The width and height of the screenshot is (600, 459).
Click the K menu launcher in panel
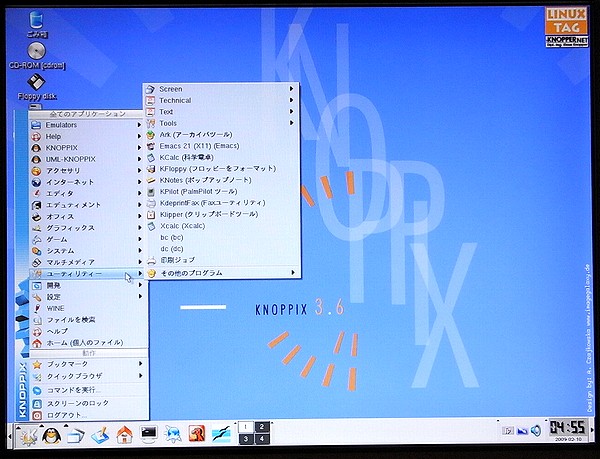pos(28,435)
